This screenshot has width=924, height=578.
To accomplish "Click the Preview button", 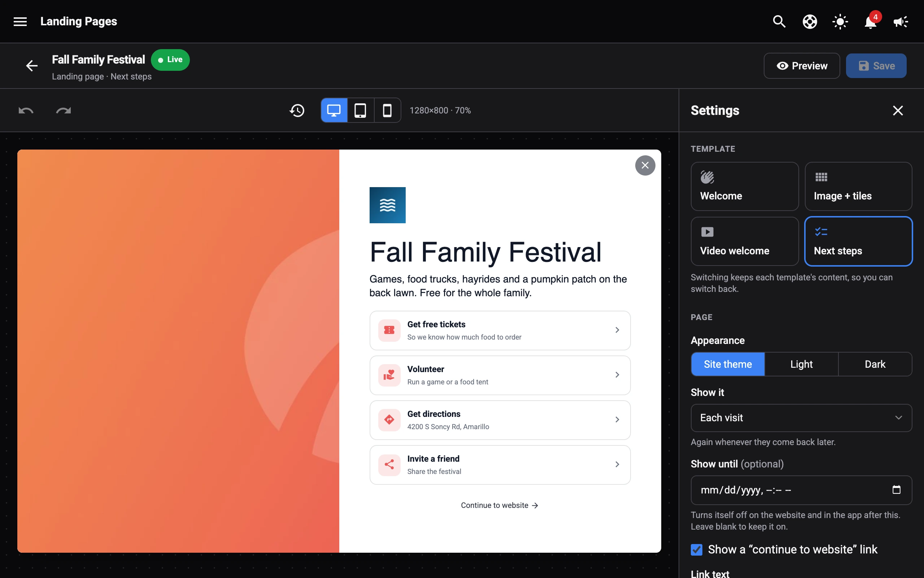I will [802, 66].
